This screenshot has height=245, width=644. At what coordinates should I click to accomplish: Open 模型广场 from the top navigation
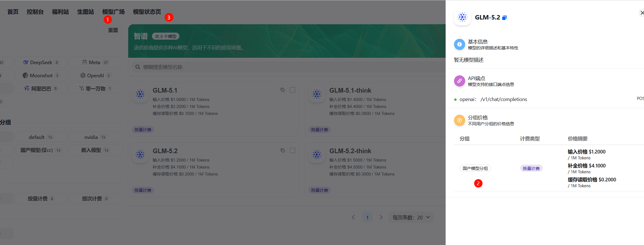[x=113, y=12]
